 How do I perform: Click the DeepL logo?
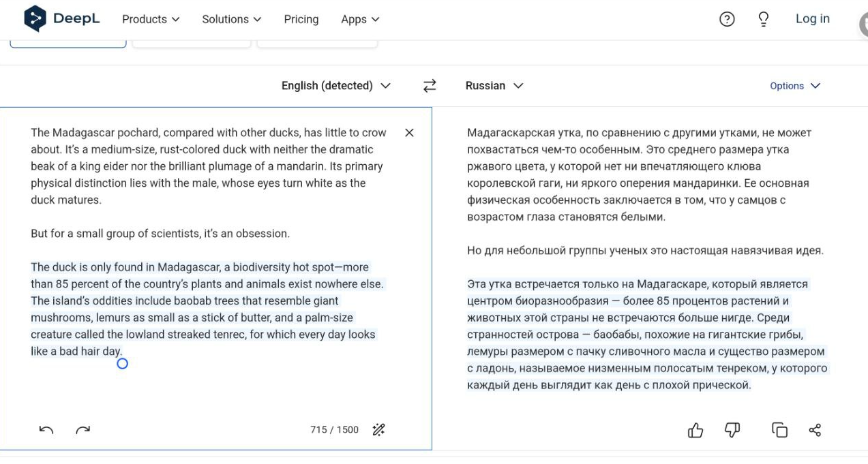[x=61, y=19]
